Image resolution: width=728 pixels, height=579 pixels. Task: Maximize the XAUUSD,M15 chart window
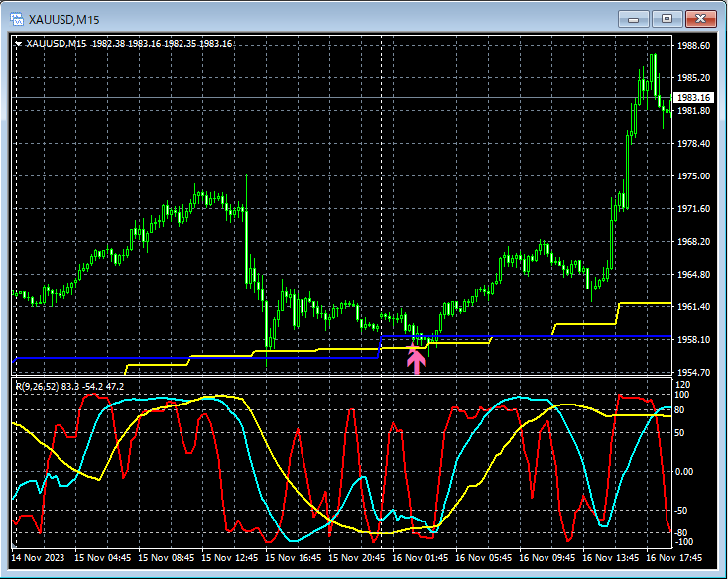click(667, 19)
